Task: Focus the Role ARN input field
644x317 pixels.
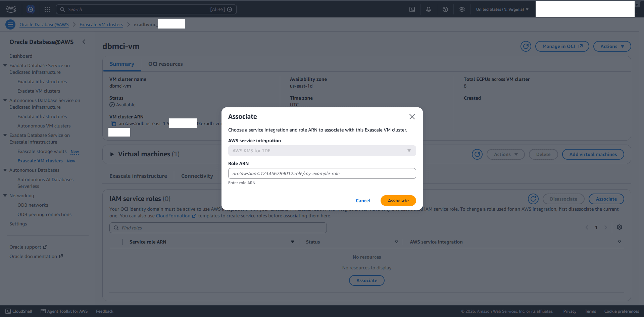Action: coord(322,173)
